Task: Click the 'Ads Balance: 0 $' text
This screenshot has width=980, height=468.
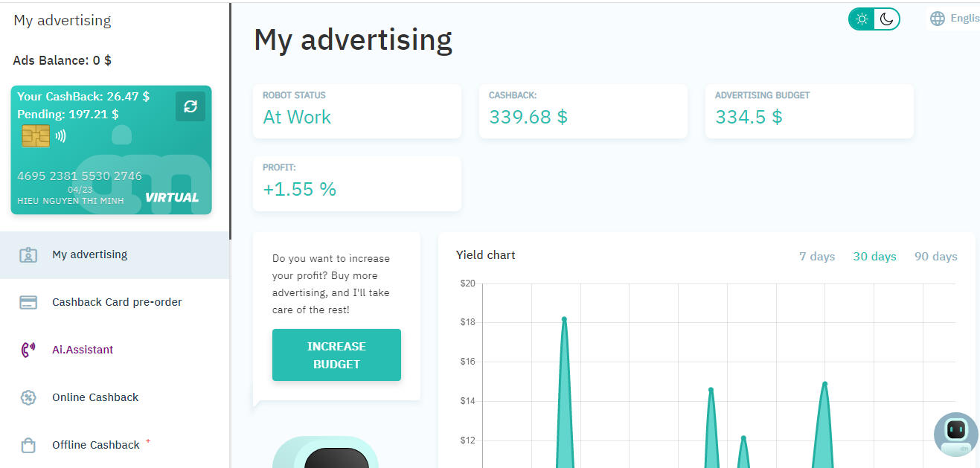Action: (x=63, y=60)
